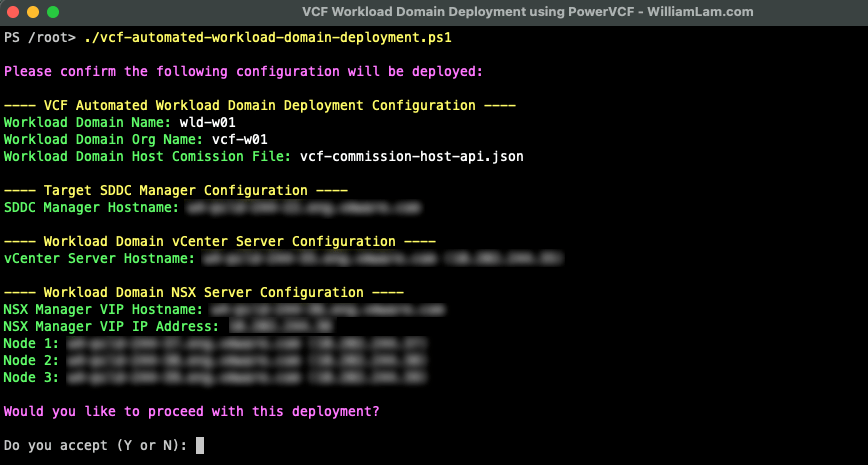Viewport: 868px width, 465px height.
Task: Click the 'NSX Manager VIP IP Address:' label
Action: point(111,327)
